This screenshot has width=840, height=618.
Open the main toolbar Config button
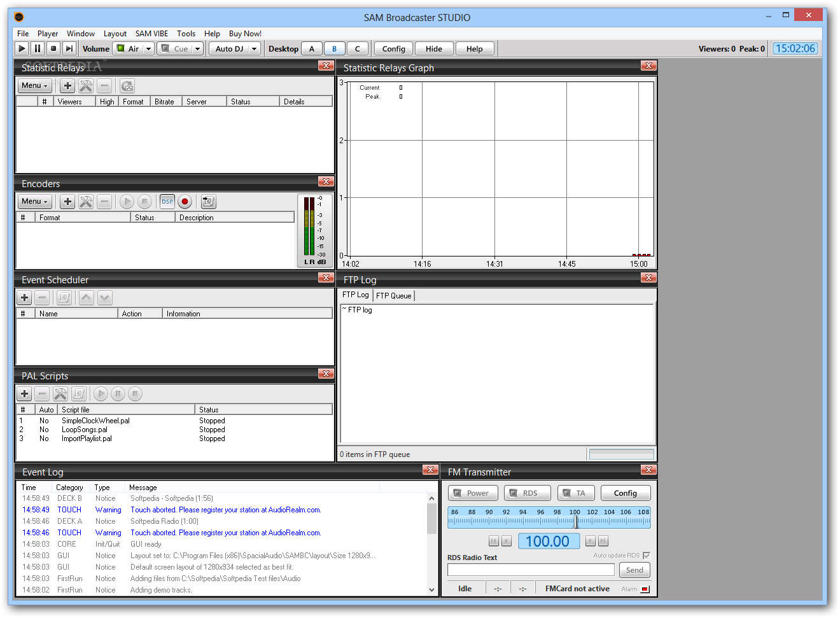click(394, 48)
